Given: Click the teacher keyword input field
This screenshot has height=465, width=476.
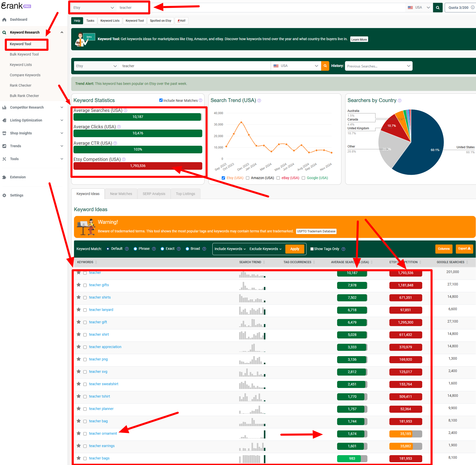Looking at the screenshot, I should pos(195,66).
